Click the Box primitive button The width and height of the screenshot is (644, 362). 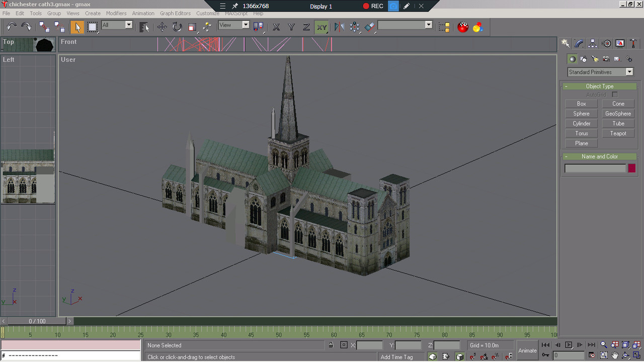pyautogui.click(x=582, y=104)
